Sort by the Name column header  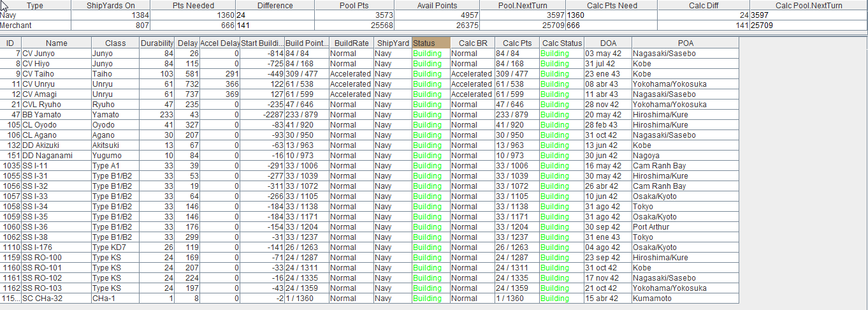pos(56,43)
